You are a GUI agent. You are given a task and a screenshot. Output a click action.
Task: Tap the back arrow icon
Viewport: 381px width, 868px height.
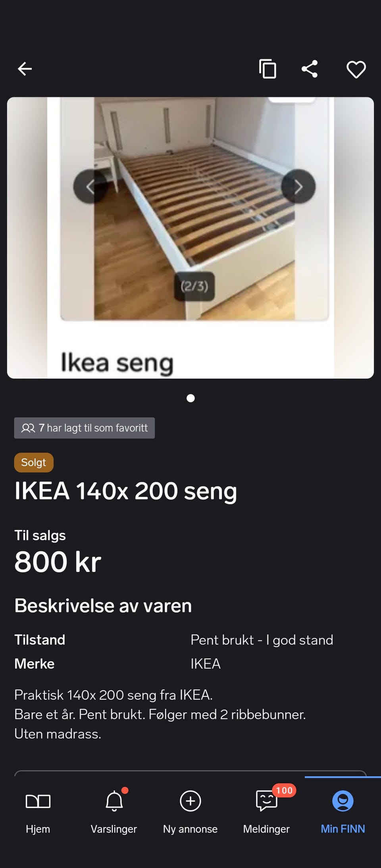point(25,69)
